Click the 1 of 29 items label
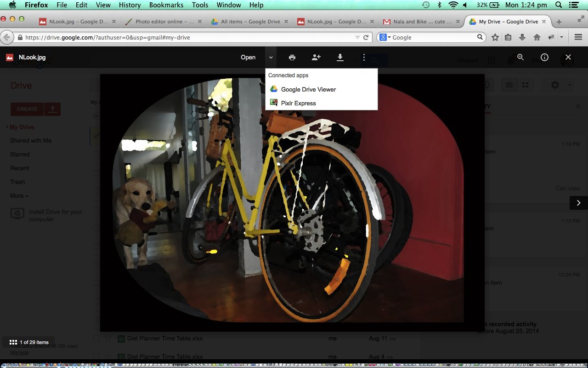The image size is (588, 368). click(34, 342)
